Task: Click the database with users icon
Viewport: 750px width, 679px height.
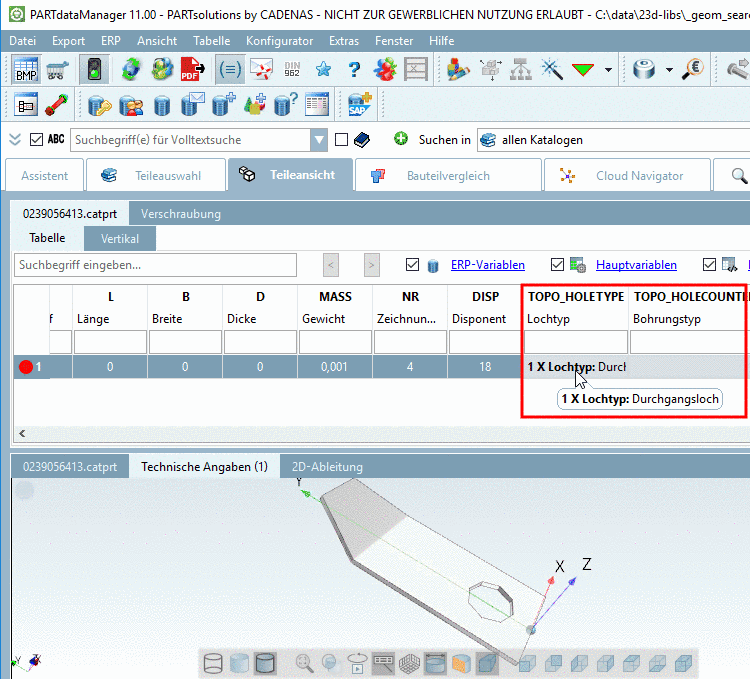Action: pyautogui.click(x=131, y=105)
